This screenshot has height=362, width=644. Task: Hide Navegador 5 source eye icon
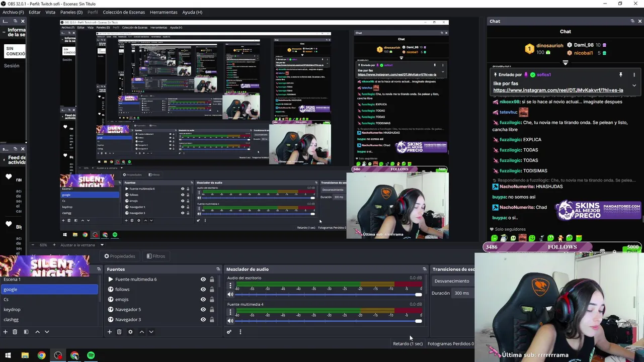(203, 310)
